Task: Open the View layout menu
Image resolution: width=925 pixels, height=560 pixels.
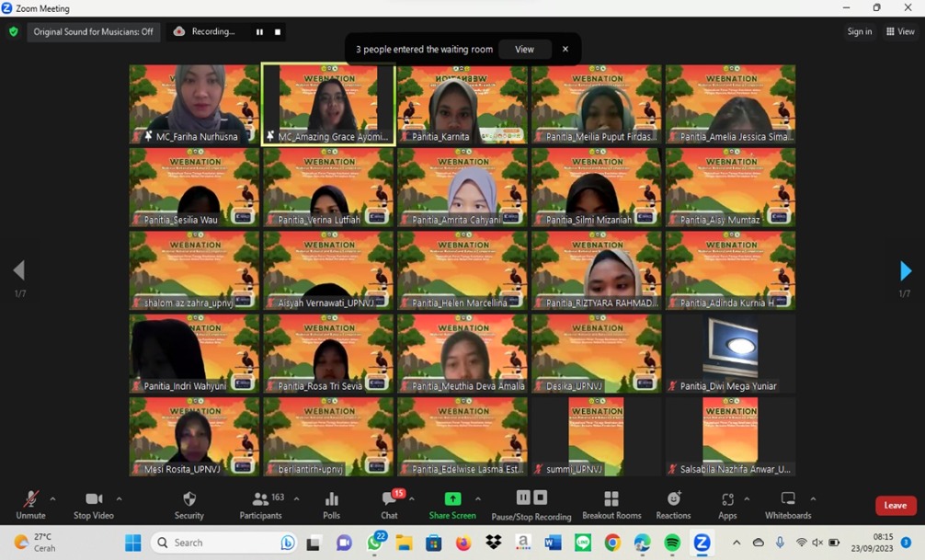Action: tap(900, 31)
